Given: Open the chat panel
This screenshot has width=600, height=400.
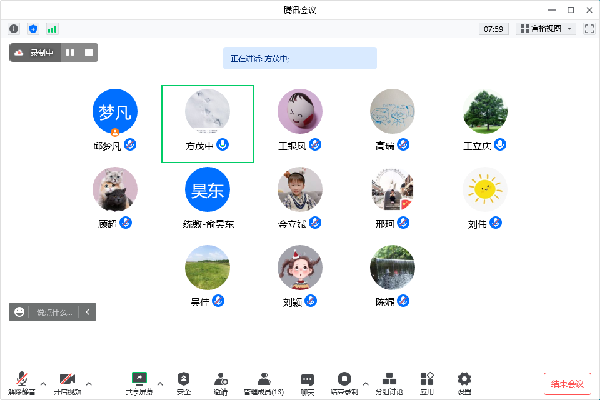Looking at the screenshot, I should tap(307, 380).
